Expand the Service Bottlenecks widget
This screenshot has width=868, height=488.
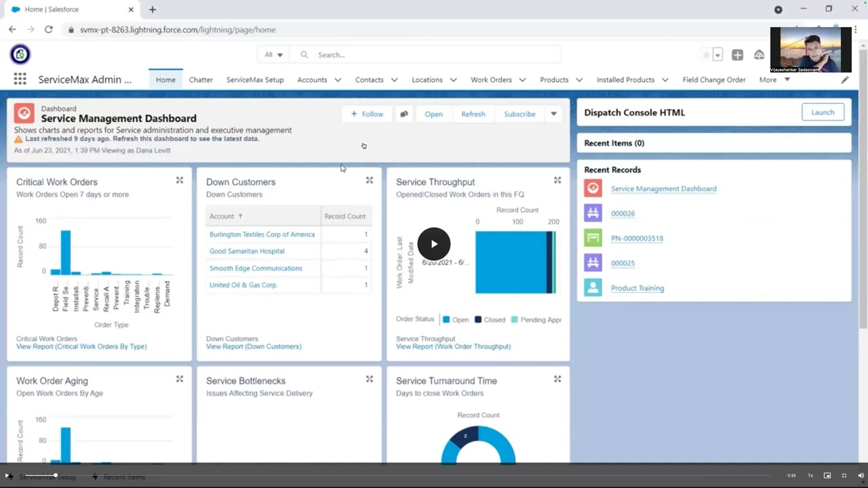pos(370,379)
